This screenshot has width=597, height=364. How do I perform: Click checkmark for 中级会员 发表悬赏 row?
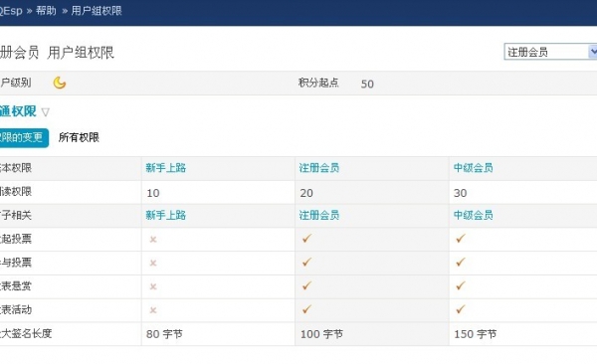[461, 286]
